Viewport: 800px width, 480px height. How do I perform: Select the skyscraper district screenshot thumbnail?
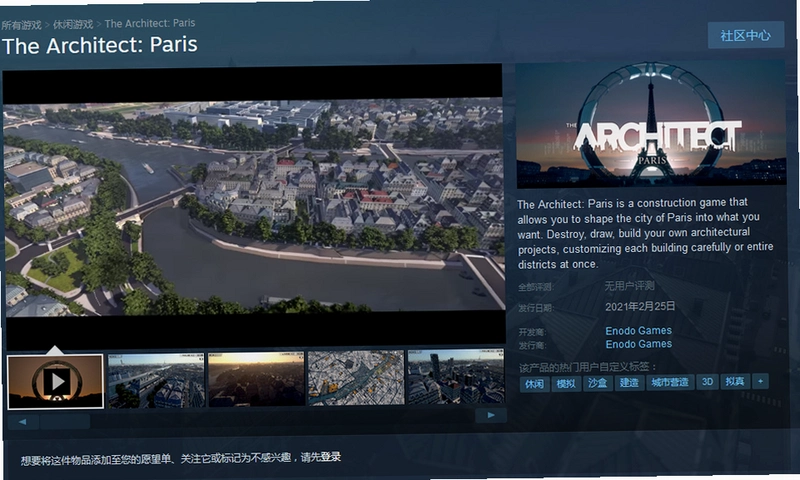pos(456,376)
